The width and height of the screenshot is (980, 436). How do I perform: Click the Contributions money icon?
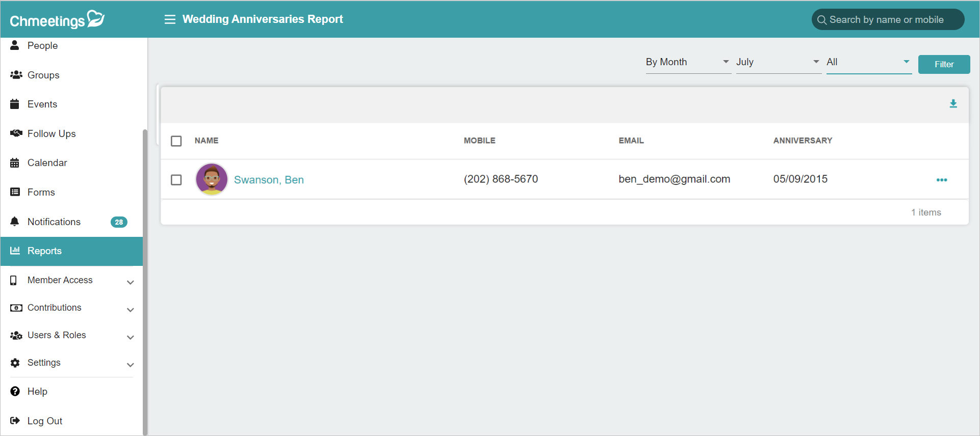(x=16, y=308)
